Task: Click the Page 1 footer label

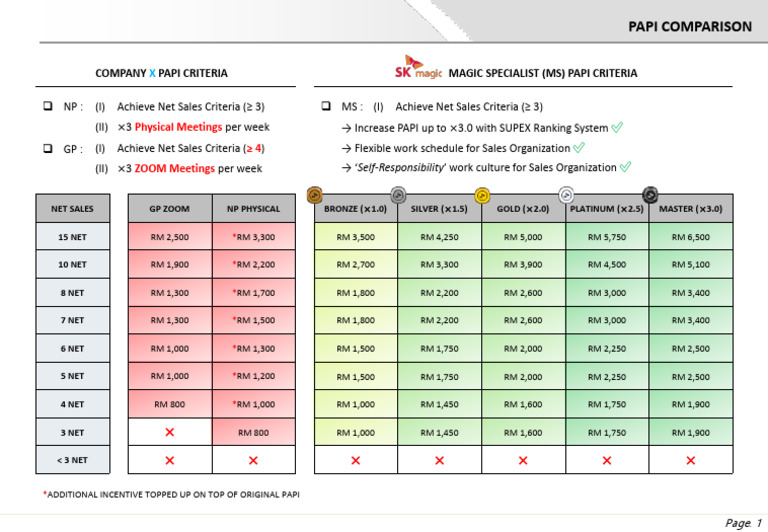Action: click(x=743, y=523)
